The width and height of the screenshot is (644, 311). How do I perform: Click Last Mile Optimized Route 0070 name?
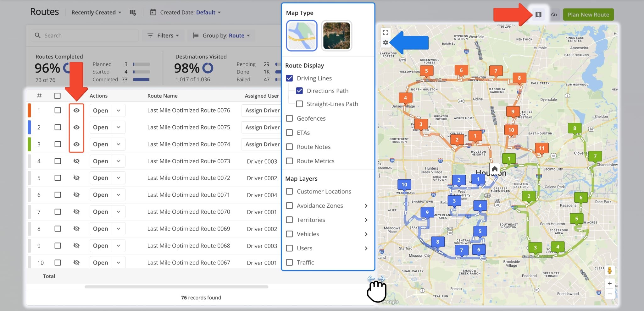click(189, 212)
